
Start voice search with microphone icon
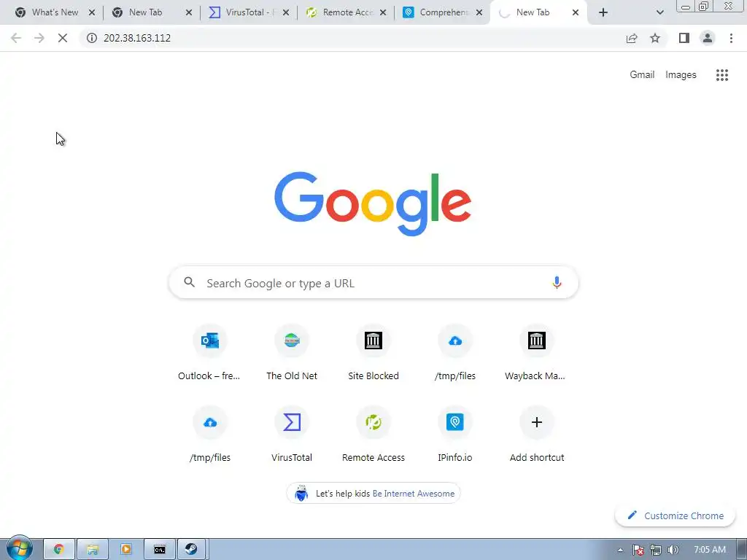(557, 282)
